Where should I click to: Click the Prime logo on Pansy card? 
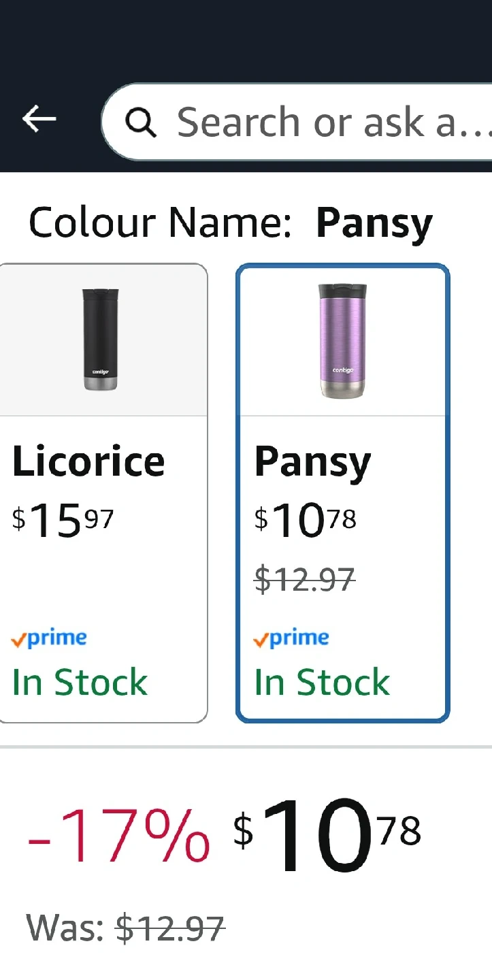coord(291,639)
